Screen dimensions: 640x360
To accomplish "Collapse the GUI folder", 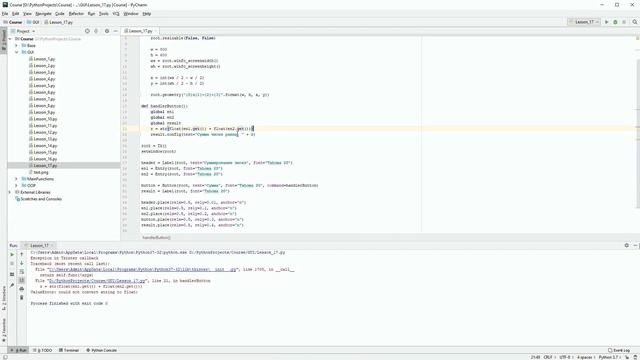I will 17,52.
